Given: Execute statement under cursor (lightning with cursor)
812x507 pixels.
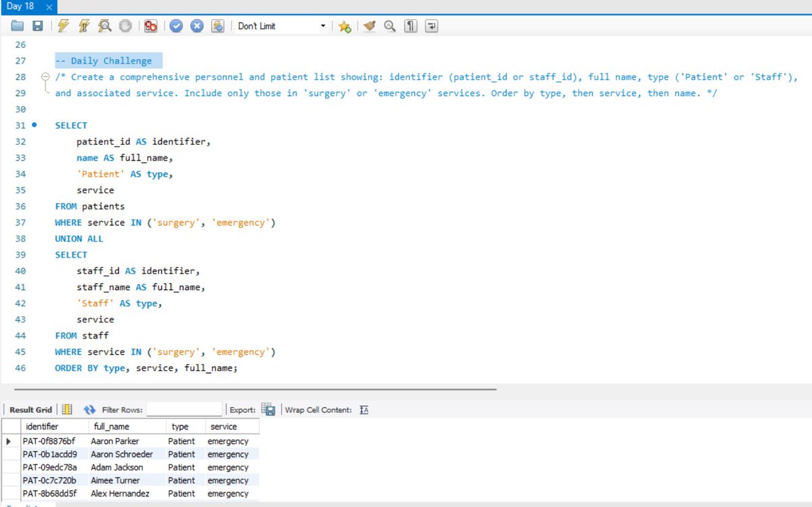Looking at the screenshot, I should [84, 26].
